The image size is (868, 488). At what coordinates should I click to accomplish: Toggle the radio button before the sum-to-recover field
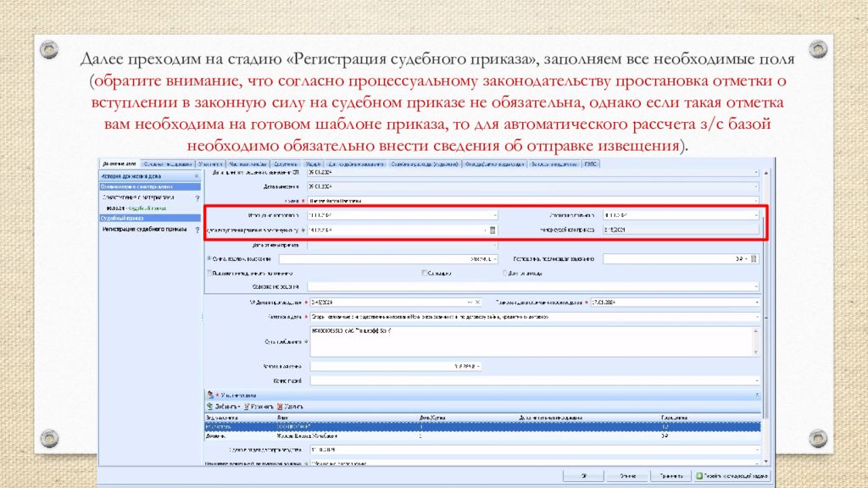(209, 258)
